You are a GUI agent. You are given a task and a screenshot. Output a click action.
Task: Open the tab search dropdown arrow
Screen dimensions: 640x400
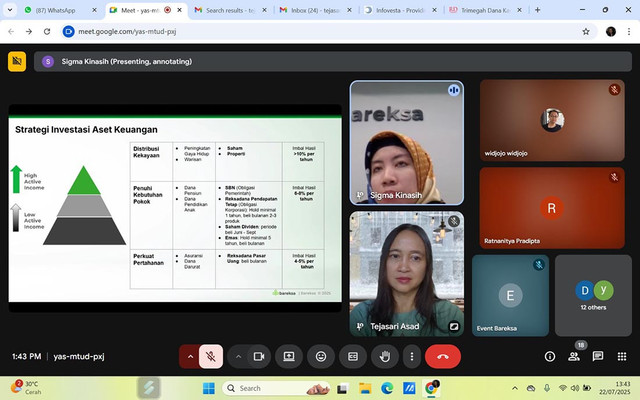pyautogui.click(x=10, y=10)
